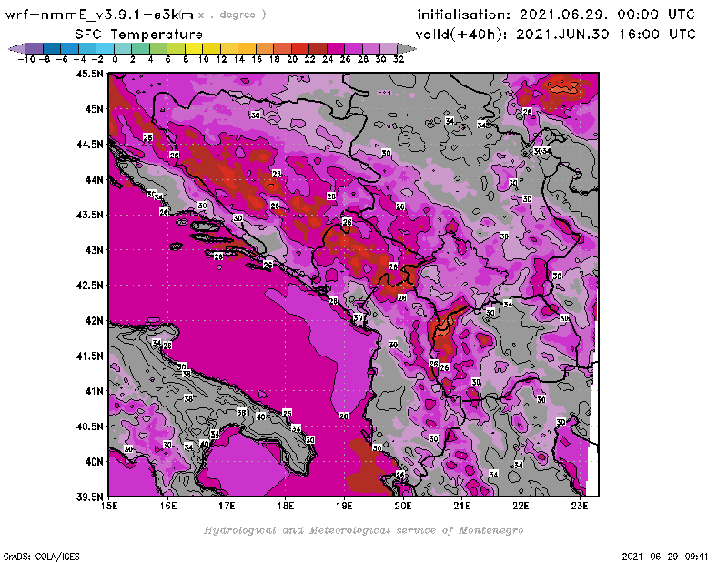The width and height of the screenshot is (728, 562).
Task: Click the '20E' longitude axis label
Action: coord(403,506)
